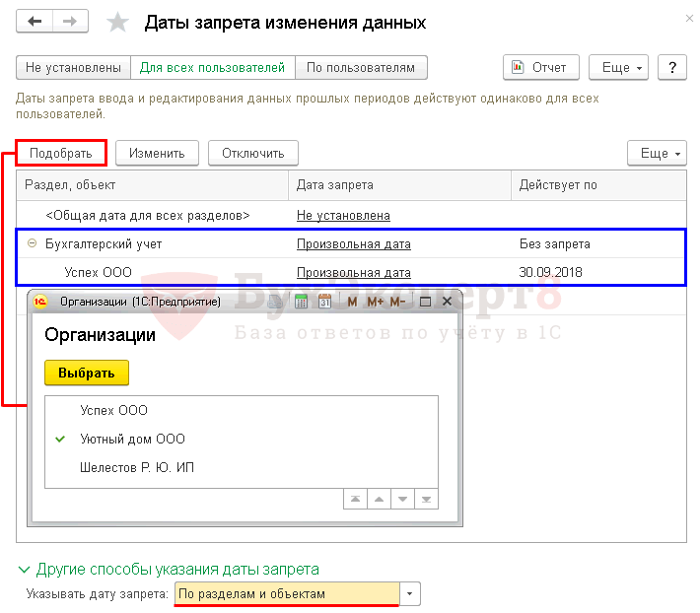Click the "Изменить" button
Image resolution: width=700 pixels, height=613 pixels.
point(157,153)
